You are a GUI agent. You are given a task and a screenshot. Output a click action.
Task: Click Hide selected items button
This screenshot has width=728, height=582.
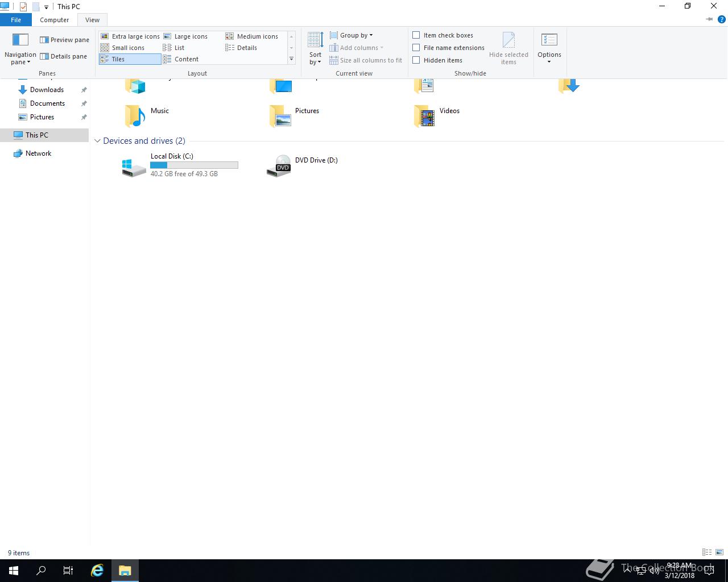click(x=508, y=49)
